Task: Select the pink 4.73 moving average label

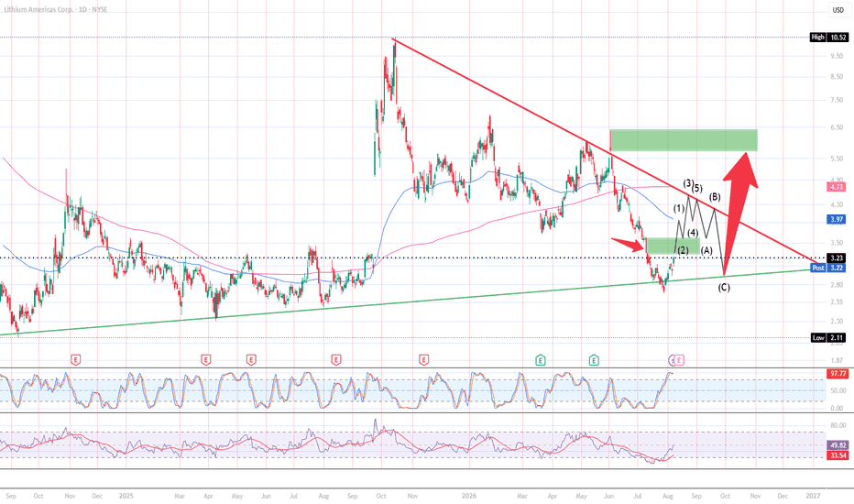Action: (837, 187)
